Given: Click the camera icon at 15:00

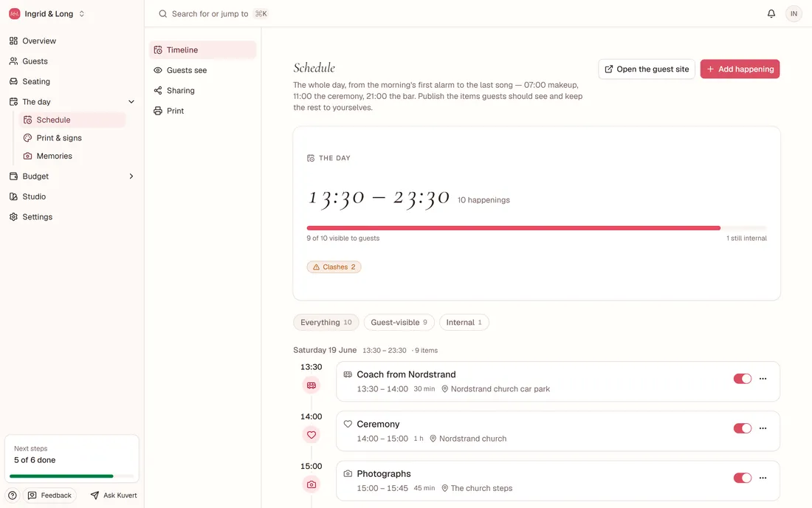Looking at the screenshot, I should coord(312,484).
